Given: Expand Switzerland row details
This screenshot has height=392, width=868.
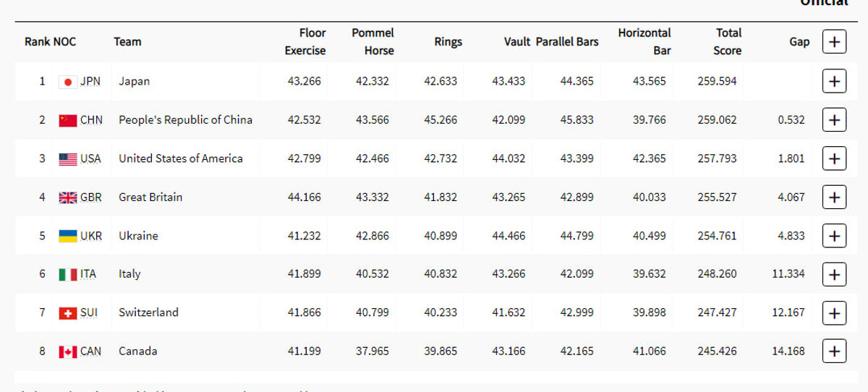Looking at the screenshot, I should click(834, 313).
